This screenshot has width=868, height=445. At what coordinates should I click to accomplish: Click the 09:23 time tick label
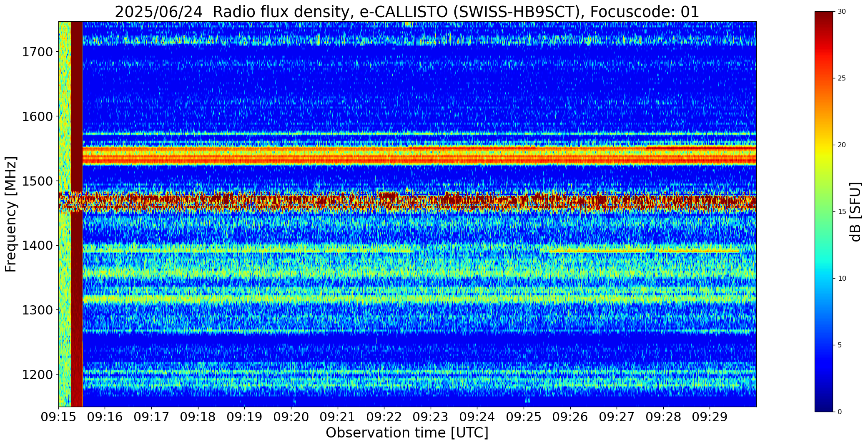coord(431,417)
